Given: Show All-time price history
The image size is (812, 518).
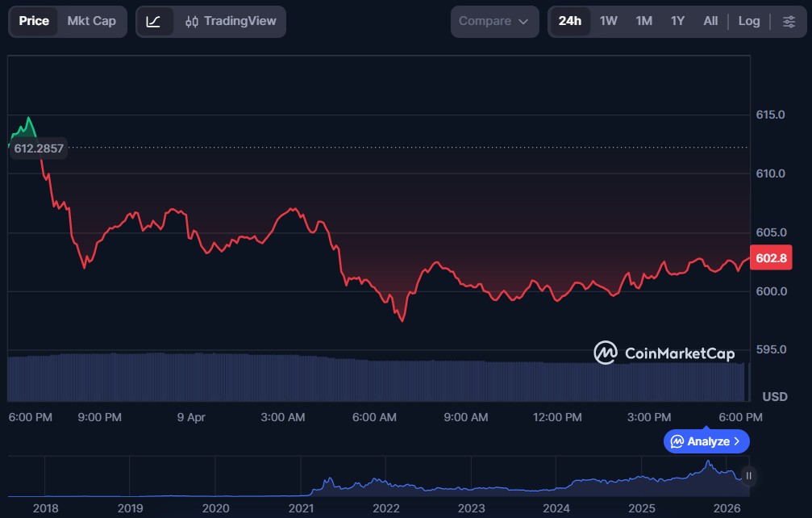Looking at the screenshot, I should [x=710, y=22].
